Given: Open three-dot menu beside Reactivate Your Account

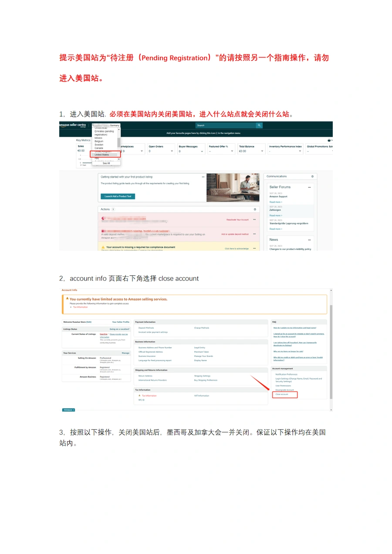Looking at the screenshot, I should pyautogui.click(x=254, y=220).
